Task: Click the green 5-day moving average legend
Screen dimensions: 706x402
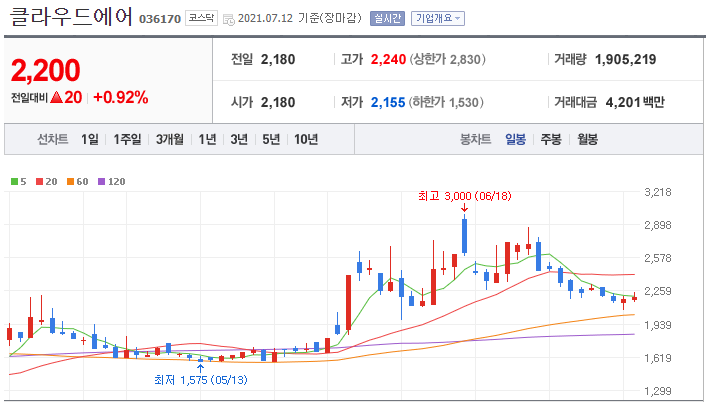Action: (x=18, y=182)
